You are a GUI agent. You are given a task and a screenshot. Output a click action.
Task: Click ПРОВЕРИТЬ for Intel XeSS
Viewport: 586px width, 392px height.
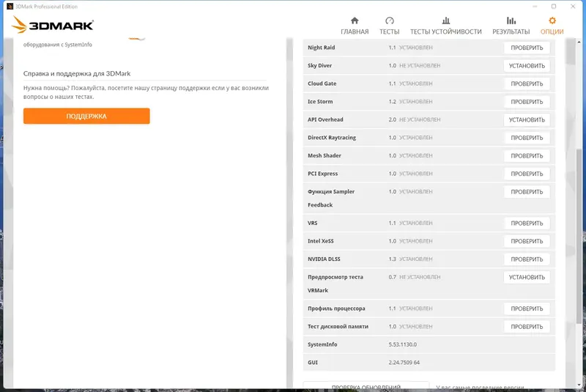(x=527, y=241)
